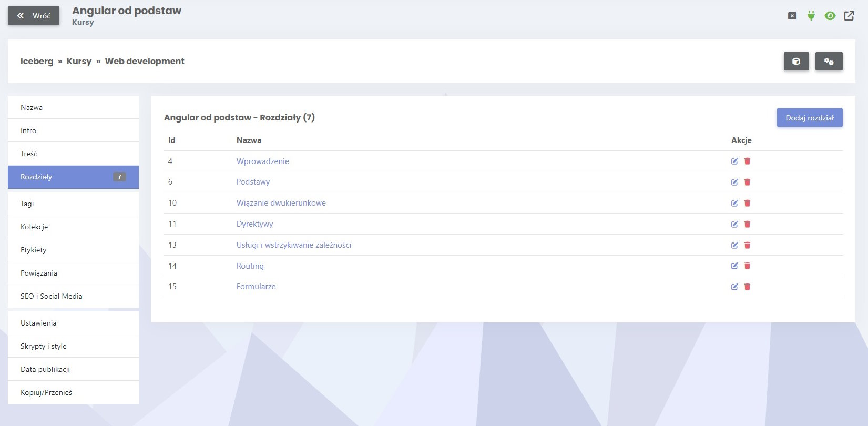Click the Id column header
868x426 pixels.
(172, 140)
